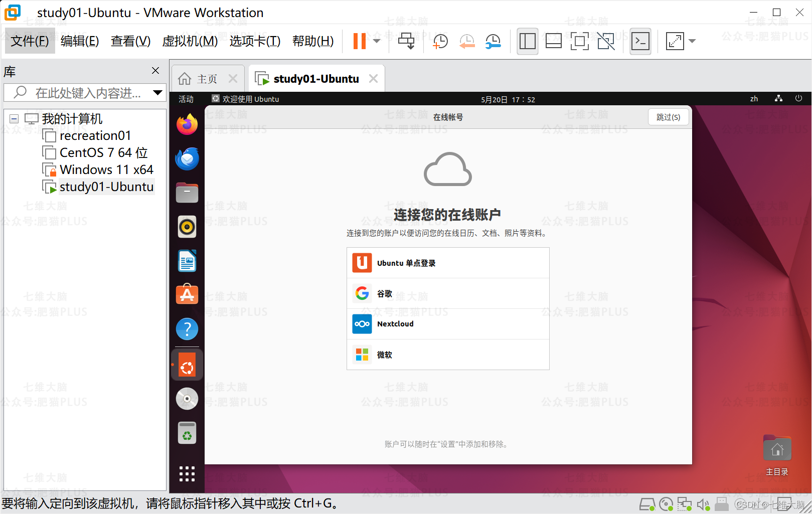The height and width of the screenshot is (514, 812).
Task: Open the snapshot manager icon
Action: pos(494,41)
